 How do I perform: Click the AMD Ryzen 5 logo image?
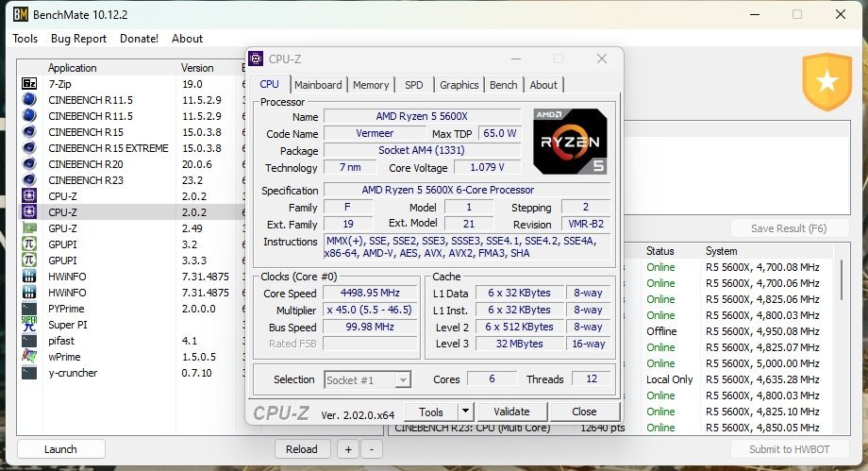[x=570, y=142]
